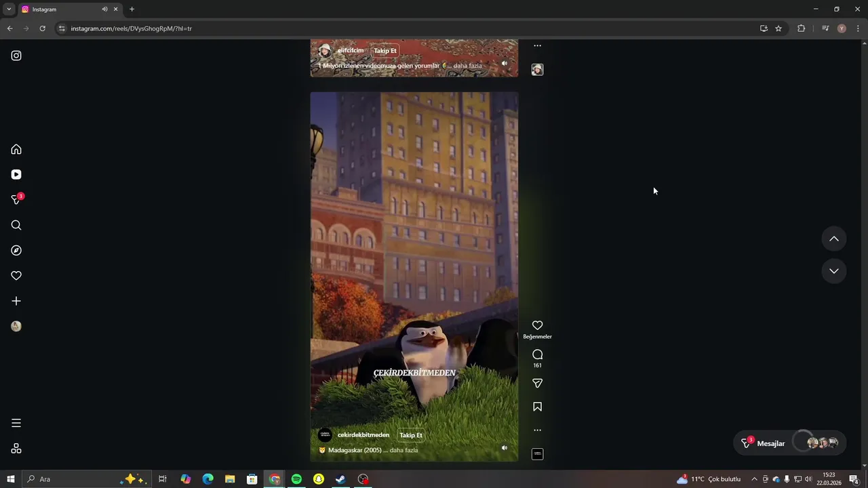Open the Chrome media control icon
868x488 pixels.
[825, 28]
